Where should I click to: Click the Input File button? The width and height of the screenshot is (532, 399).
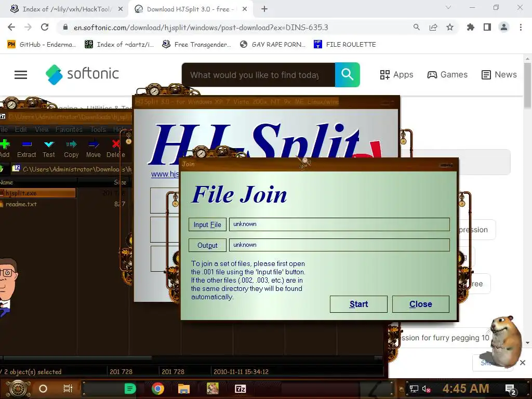point(207,224)
